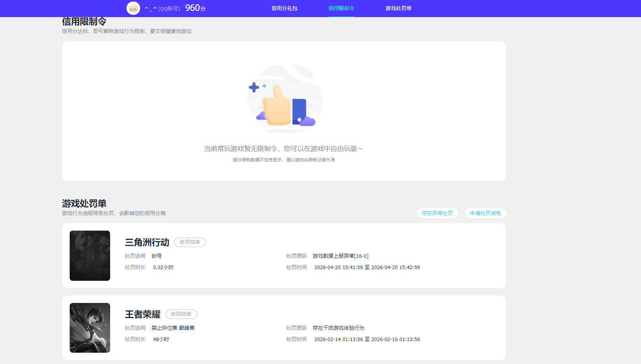Click 存在干扰游戏体验行为 reason text
This screenshot has width=641, height=364.
pyautogui.click(x=339, y=328)
